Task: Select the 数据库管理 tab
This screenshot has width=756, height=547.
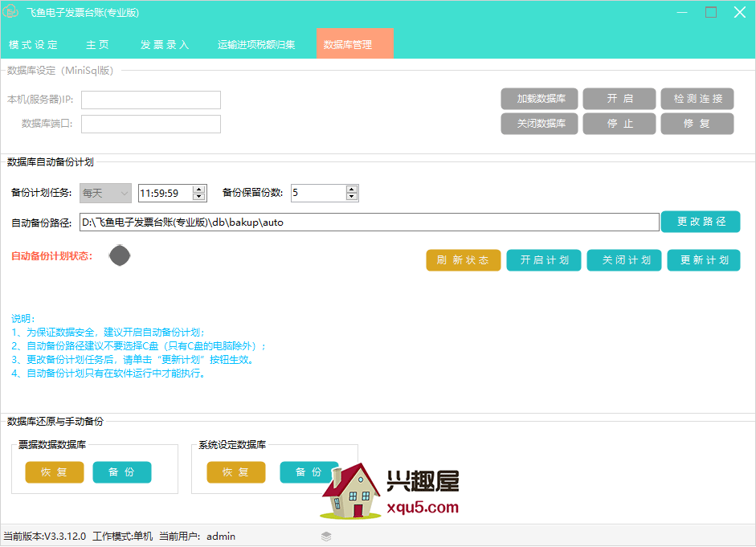Action: pyautogui.click(x=355, y=44)
